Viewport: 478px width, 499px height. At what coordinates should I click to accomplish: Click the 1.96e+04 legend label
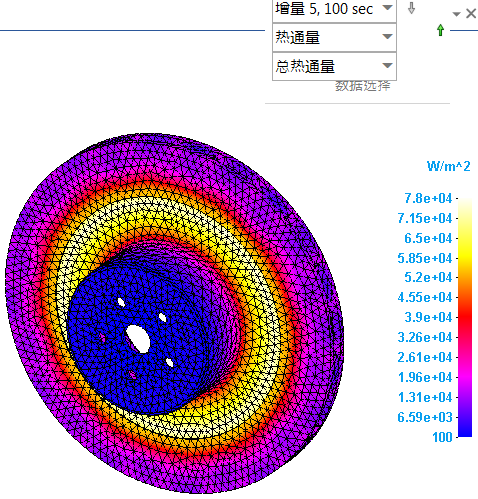click(x=425, y=377)
